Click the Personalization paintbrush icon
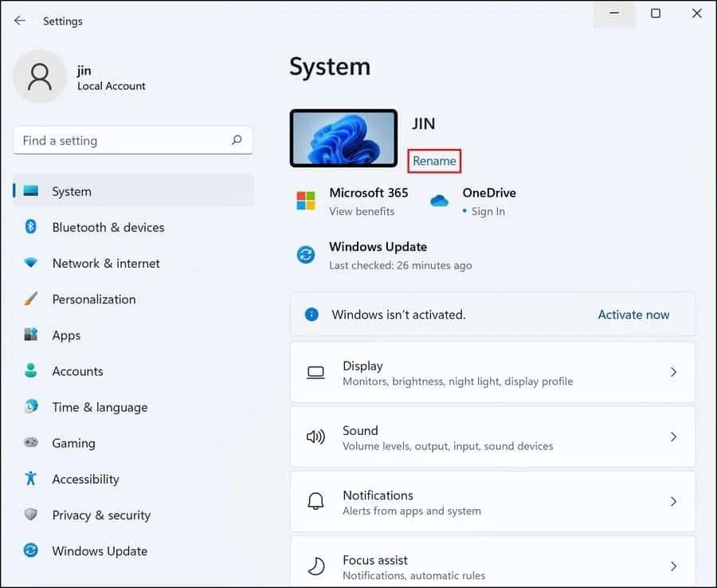The image size is (717, 588). tap(30, 299)
